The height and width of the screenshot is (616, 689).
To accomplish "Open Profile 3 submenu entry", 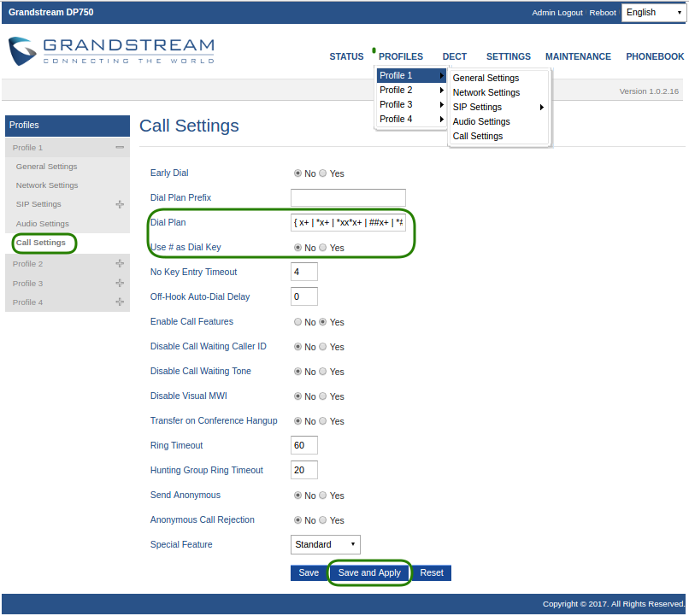I will 411,104.
